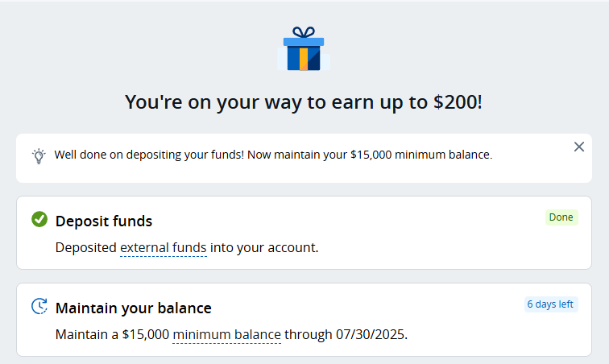Click the earn up to $200 headline
This screenshot has width=609, height=364.
(x=304, y=102)
